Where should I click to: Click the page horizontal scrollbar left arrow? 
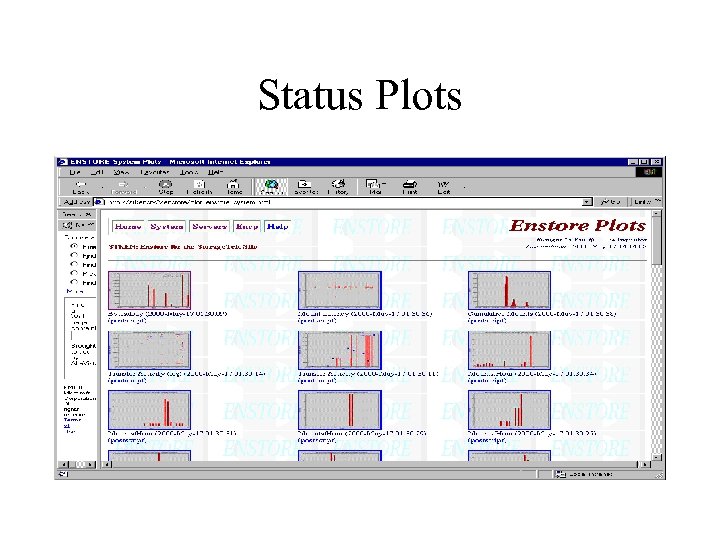(x=106, y=464)
